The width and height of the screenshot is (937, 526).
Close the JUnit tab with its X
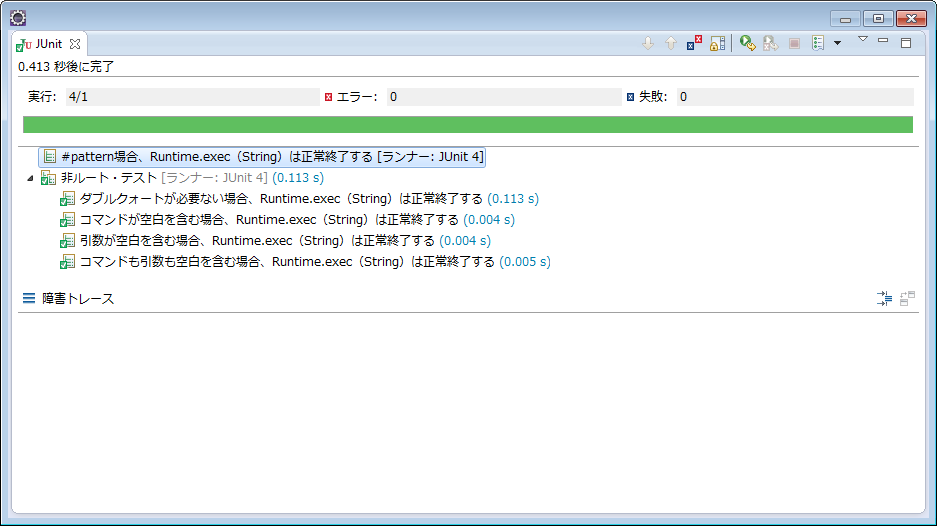click(75, 44)
